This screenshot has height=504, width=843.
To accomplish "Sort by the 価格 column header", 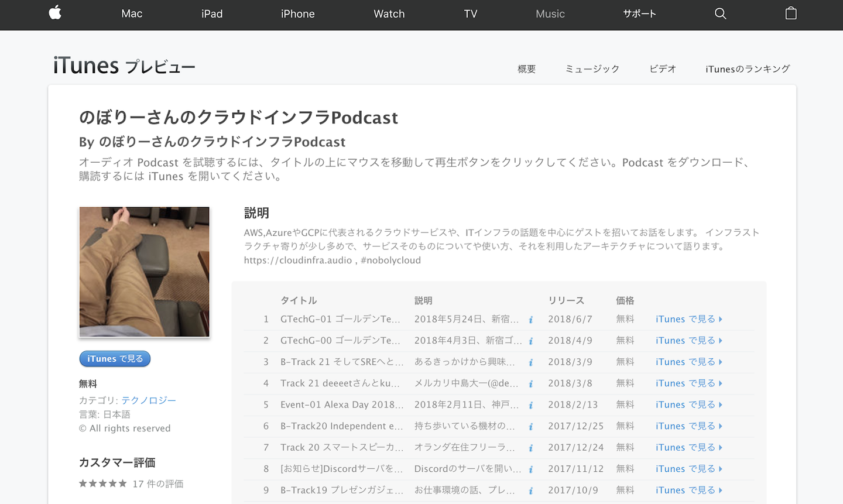I will tap(625, 300).
